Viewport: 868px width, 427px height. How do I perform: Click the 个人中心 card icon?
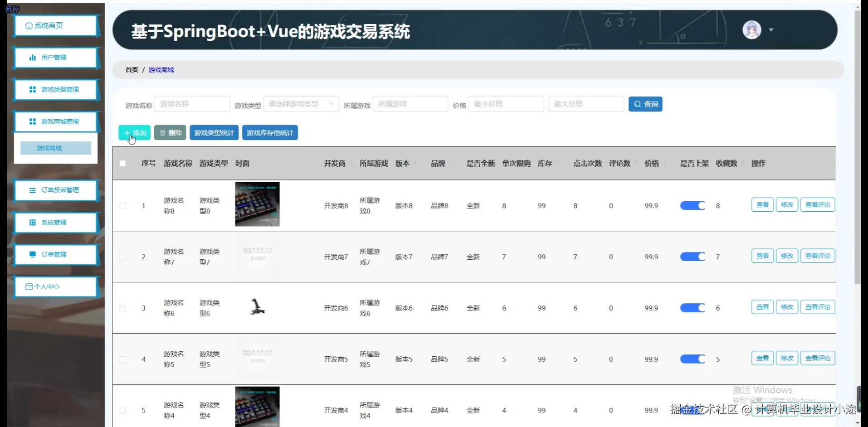click(28, 286)
